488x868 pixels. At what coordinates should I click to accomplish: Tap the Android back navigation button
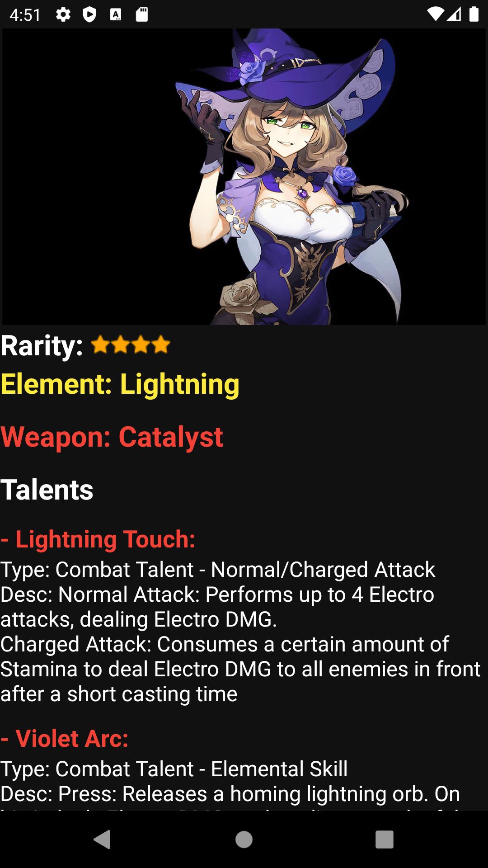pyautogui.click(x=102, y=840)
